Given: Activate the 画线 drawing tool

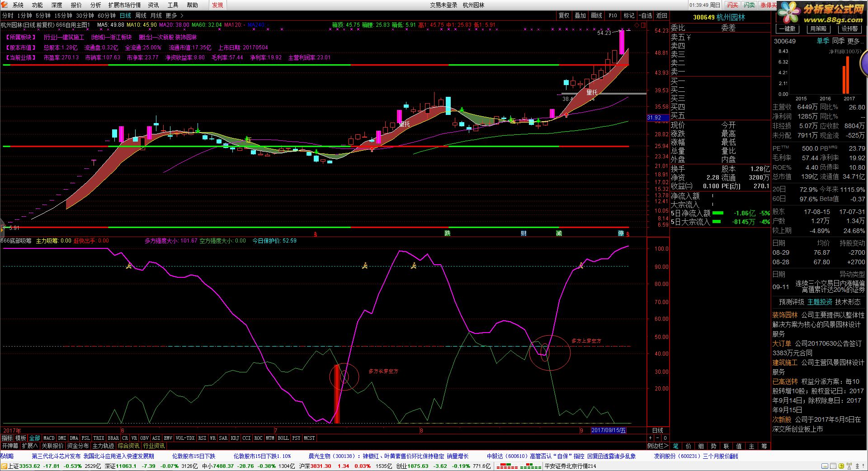Looking at the screenshot, I should (x=596, y=15).
